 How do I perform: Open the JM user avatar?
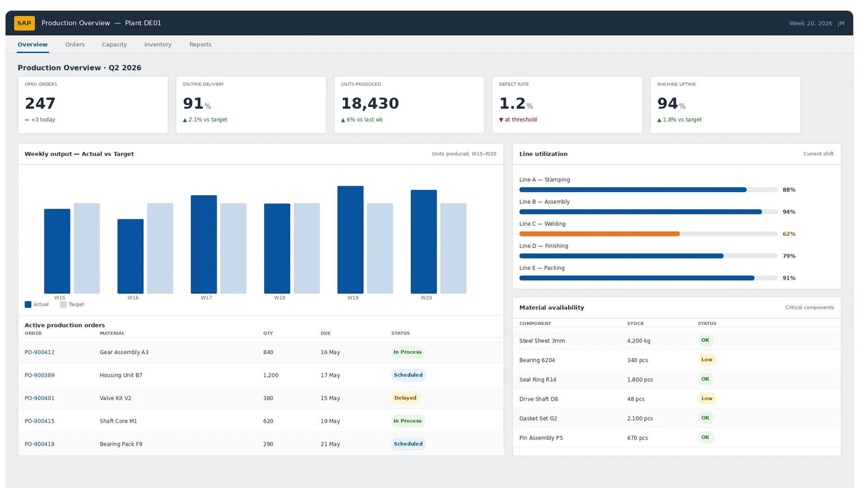tap(841, 23)
